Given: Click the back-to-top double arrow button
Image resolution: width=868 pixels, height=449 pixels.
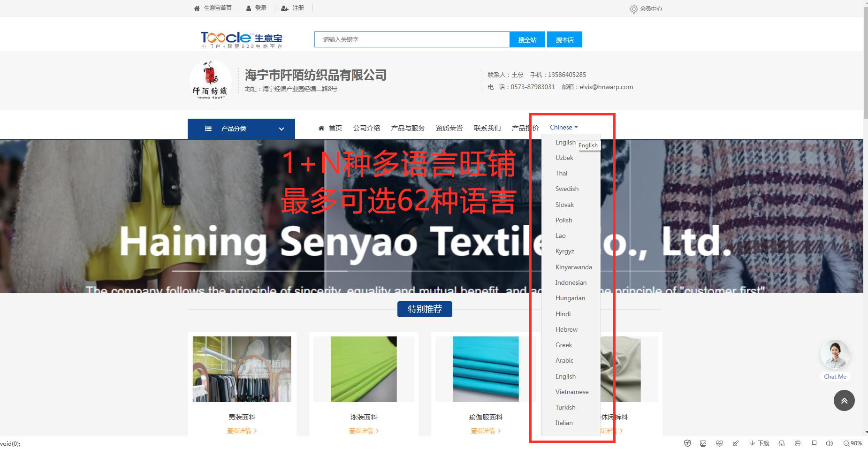Looking at the screenshot, I should (844, 401).
